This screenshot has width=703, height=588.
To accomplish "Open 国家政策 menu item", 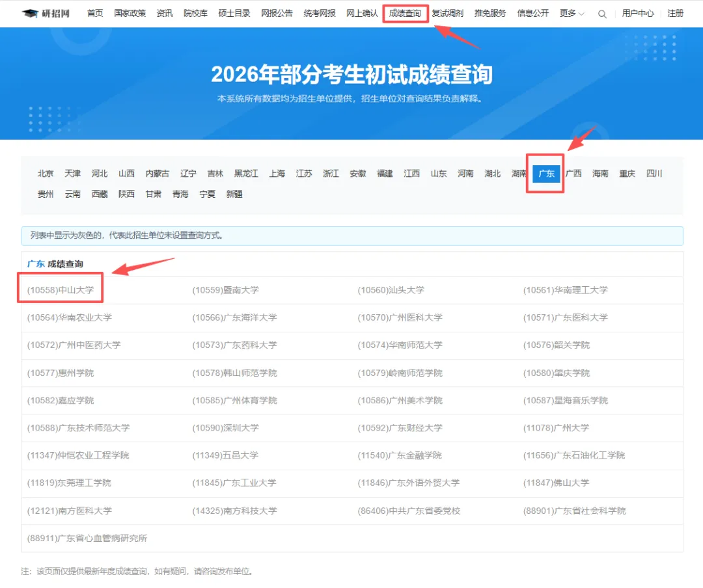I will pos(130,14).
